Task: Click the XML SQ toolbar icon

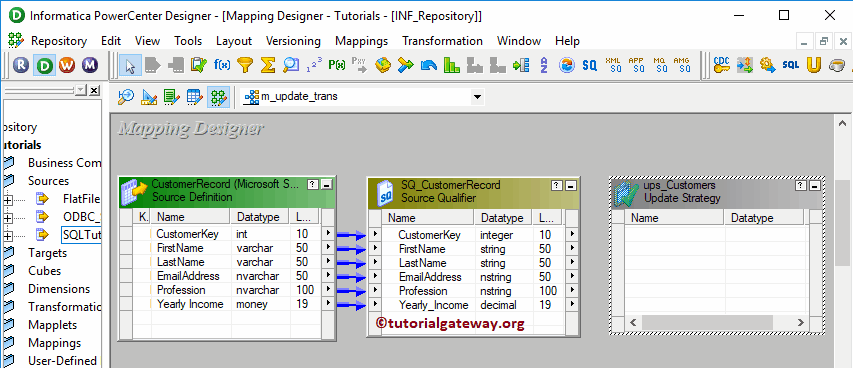Action: pos(613,65)
